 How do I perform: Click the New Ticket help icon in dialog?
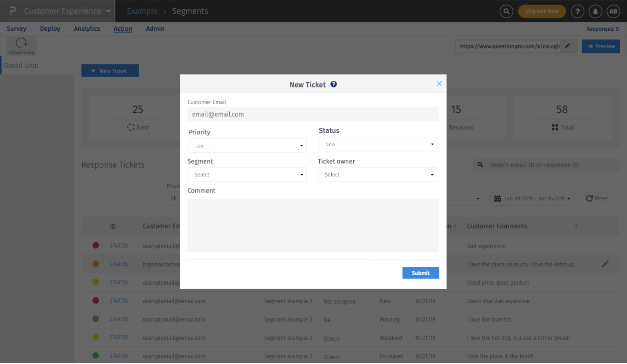(334, 84)
